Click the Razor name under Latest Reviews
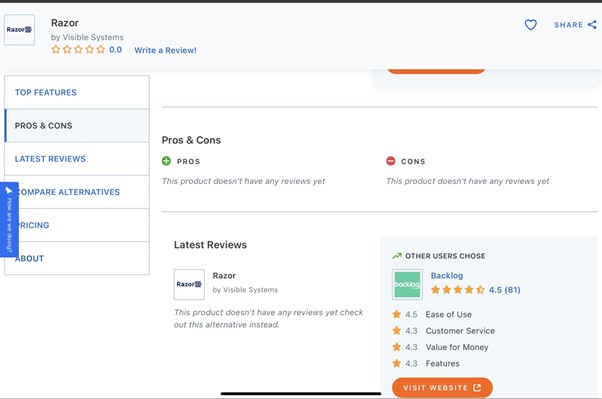602x399 pixels. tap(224, 275)
